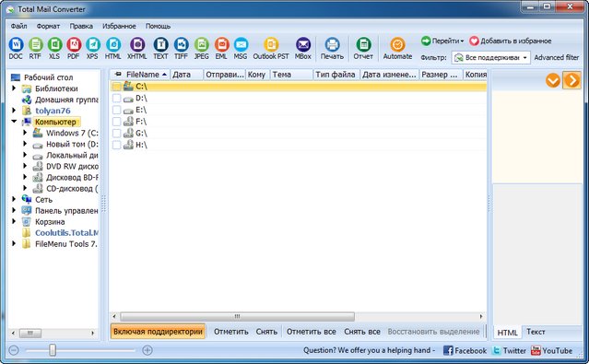This screenshot has width=589, height=364.
Task: Open the Печать (print) tool
Action: [x=332, y=49]
